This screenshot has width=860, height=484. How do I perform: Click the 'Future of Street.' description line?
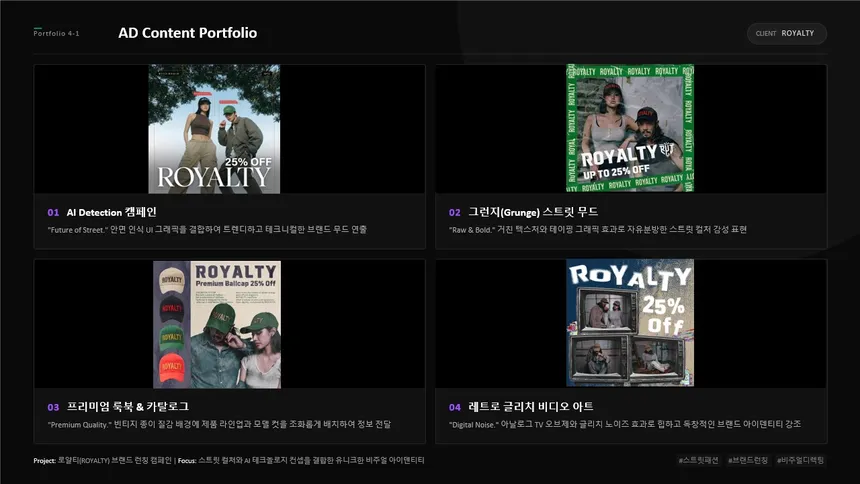tap(207, 229)
